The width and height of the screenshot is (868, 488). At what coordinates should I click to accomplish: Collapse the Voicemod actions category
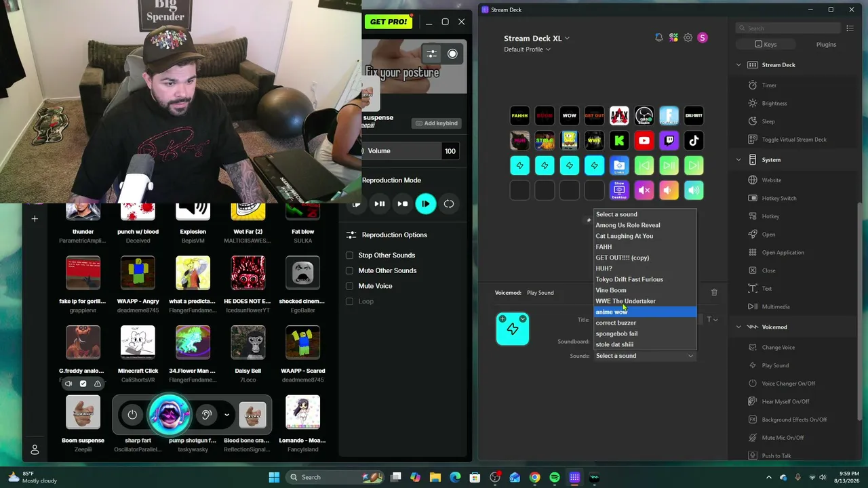739,327
